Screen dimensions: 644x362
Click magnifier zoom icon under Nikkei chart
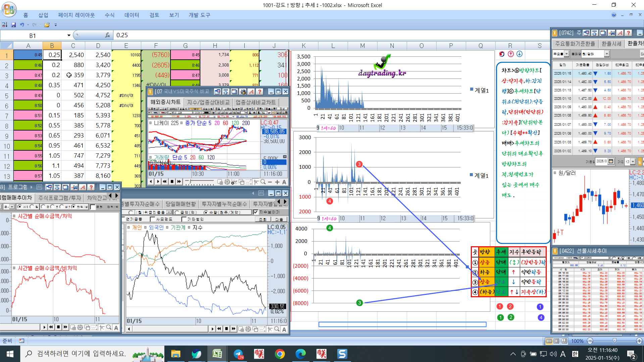click(x=263, y=182)
